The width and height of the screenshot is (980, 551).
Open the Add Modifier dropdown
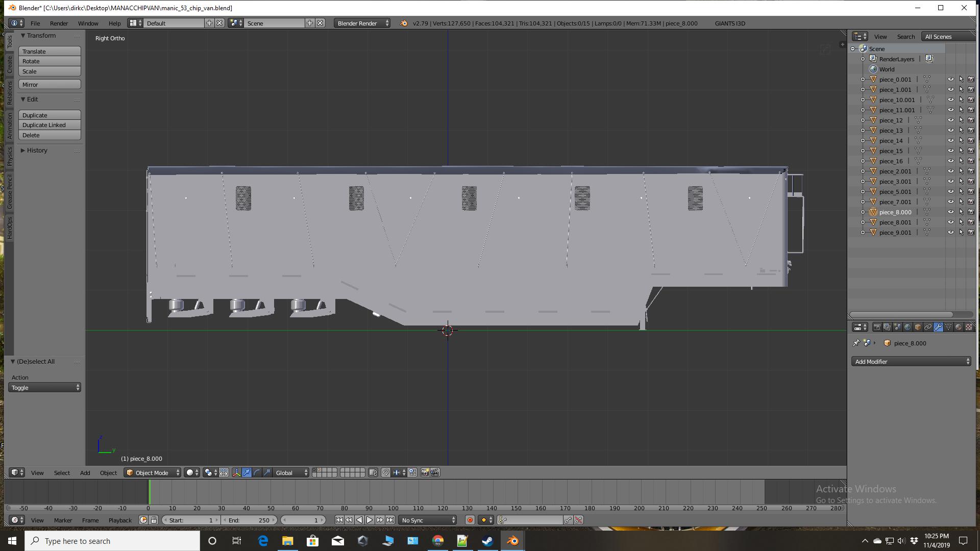point(911,362)
